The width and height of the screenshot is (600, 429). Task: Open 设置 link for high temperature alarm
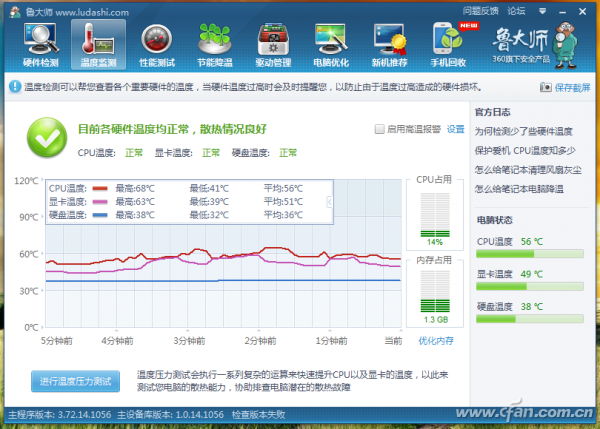click(x=455, y=129)
